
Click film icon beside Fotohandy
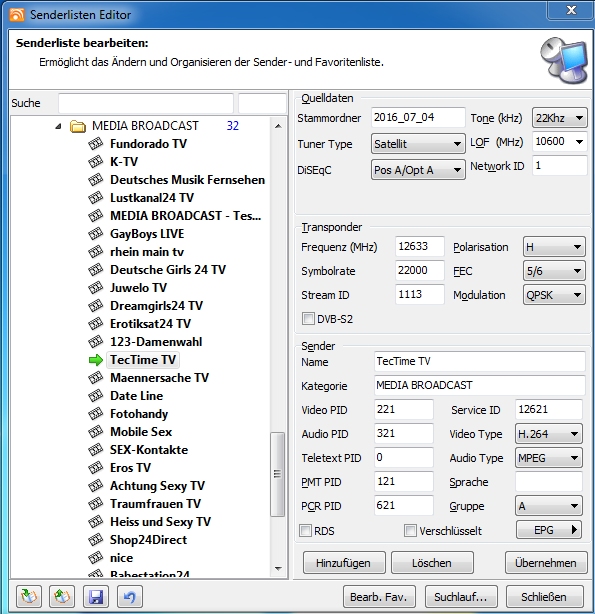point(95,414)
